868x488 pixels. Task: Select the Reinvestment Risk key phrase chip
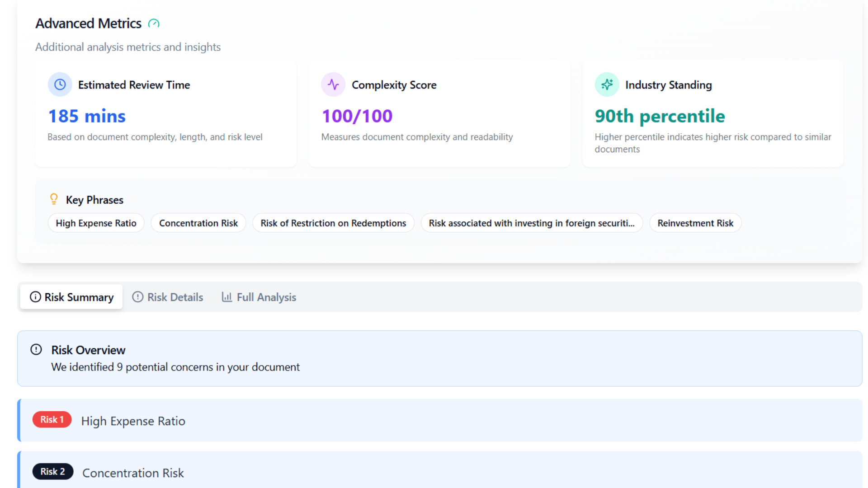click(695, 223)
